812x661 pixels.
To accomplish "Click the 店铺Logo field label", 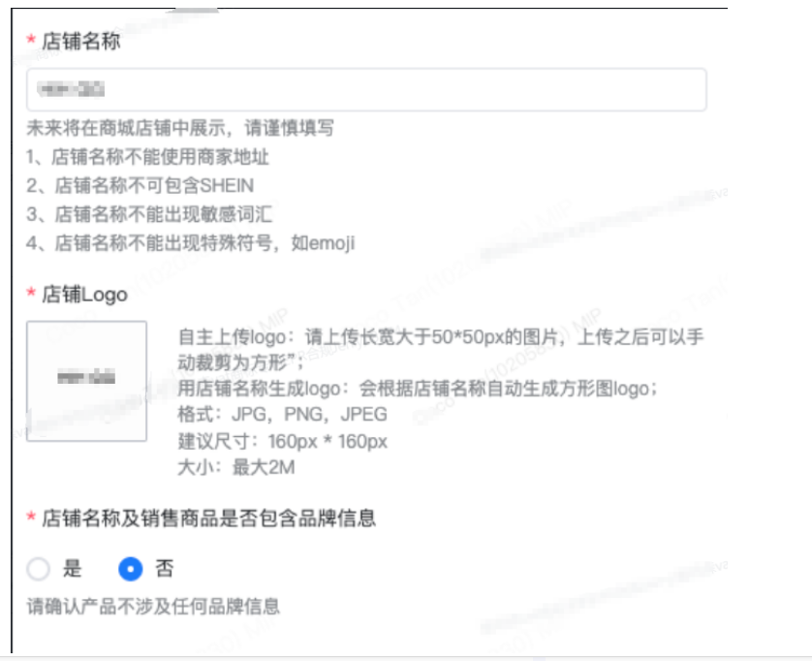I will tap(84, 295).
